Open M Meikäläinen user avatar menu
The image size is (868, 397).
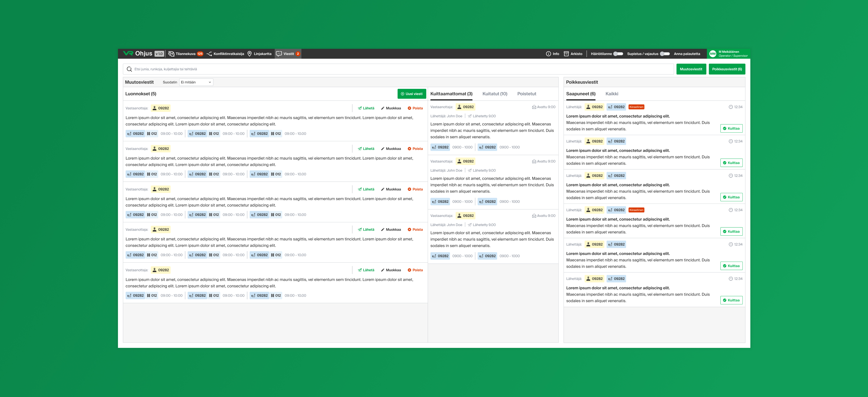712,54
